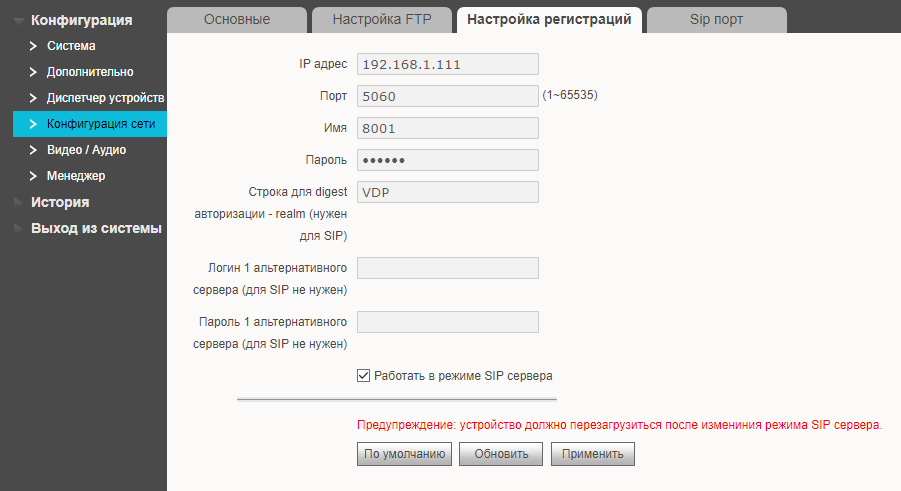This screenshot has height=491, width=901.
Task: Click the Конфигурация heading
Action: point(82,20)
